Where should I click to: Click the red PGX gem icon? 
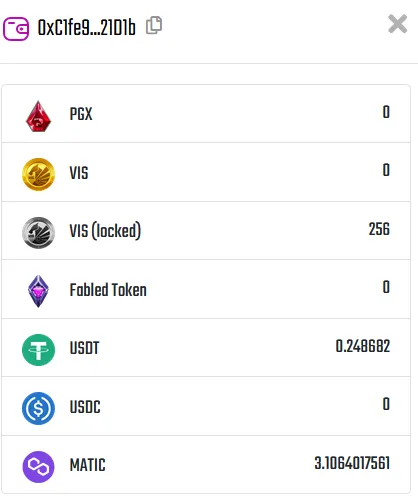[38, 116]
